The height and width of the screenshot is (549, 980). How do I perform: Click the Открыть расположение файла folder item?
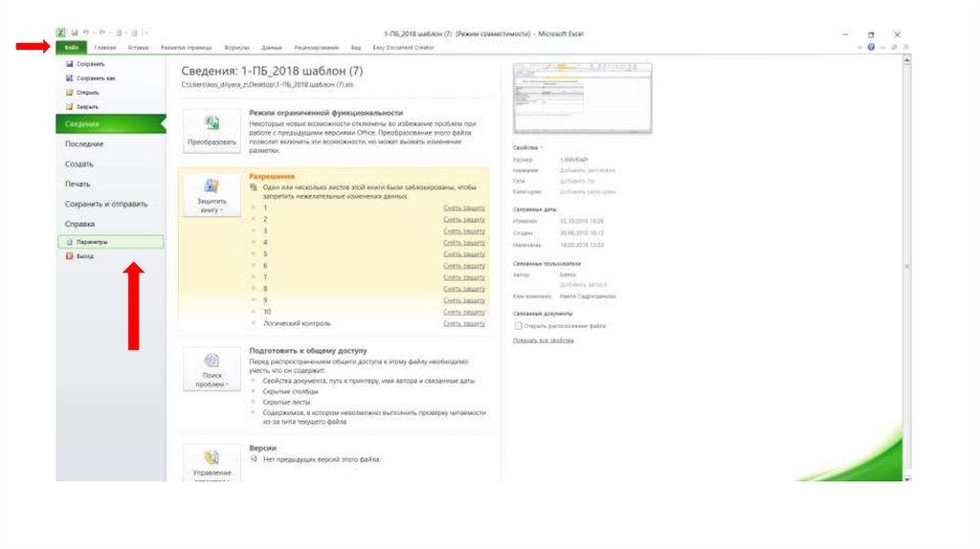[x=559, y=326]
